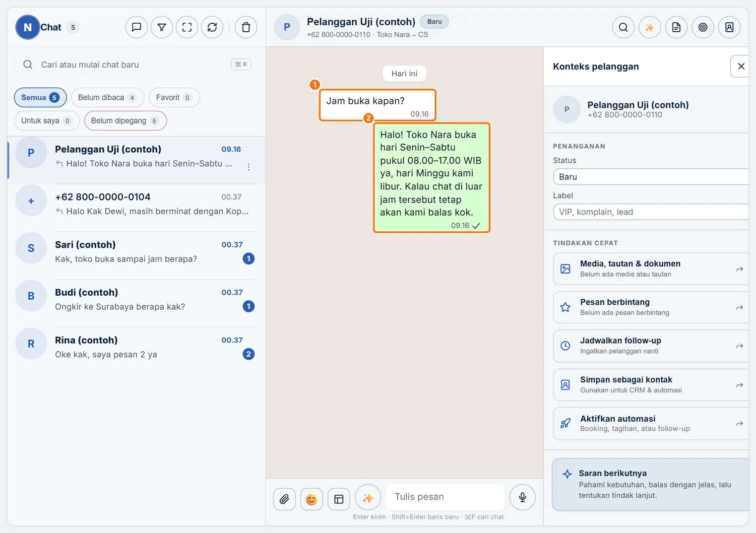
Task: Click the Saran berikutnya suggestion card
Action: [651, 485]
